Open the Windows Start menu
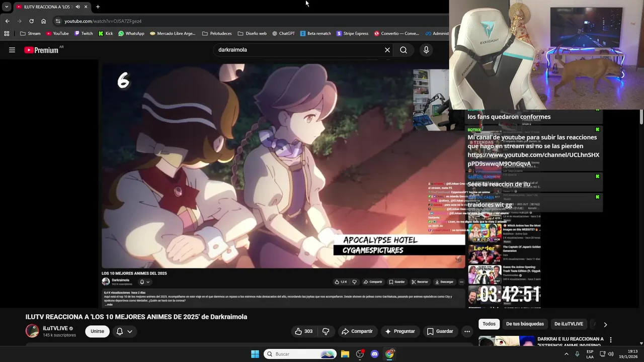 (255, 354)
